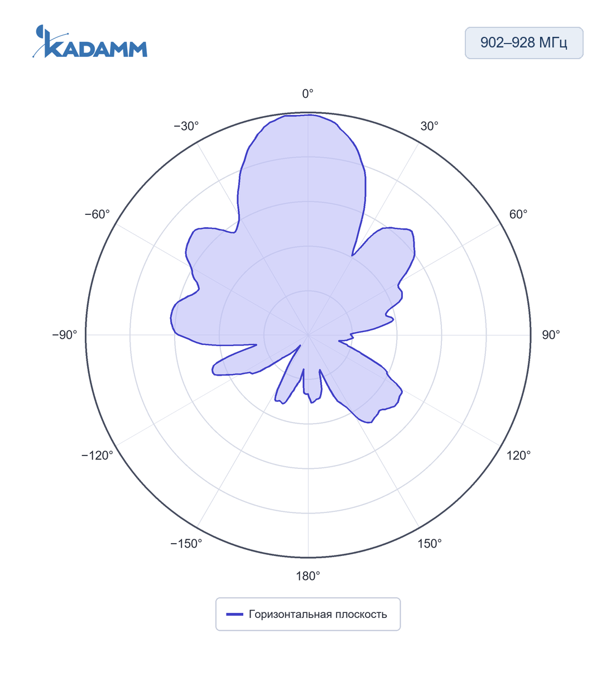
Task: Click the 902–928 МГц frequency badge
Action: click(524, 43)
